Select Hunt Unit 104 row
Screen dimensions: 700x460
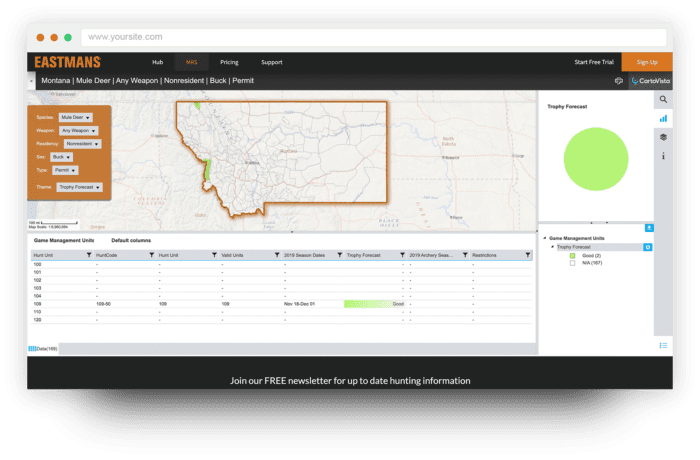click(282, 296)
